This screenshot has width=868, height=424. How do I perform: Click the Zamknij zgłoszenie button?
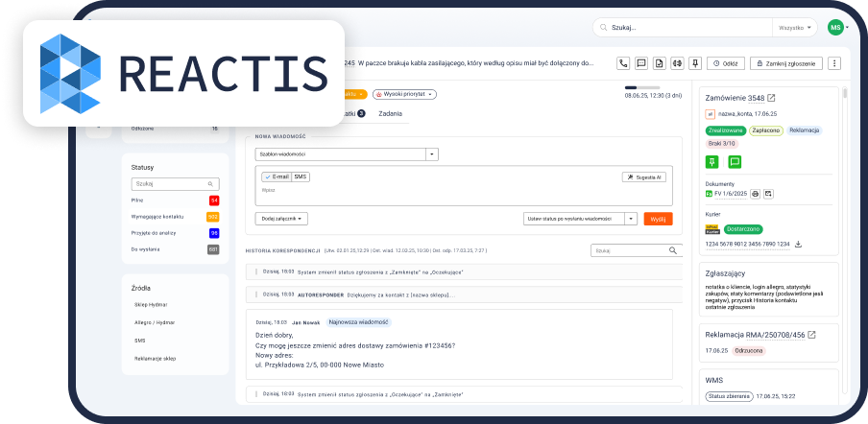coord(786,63)
